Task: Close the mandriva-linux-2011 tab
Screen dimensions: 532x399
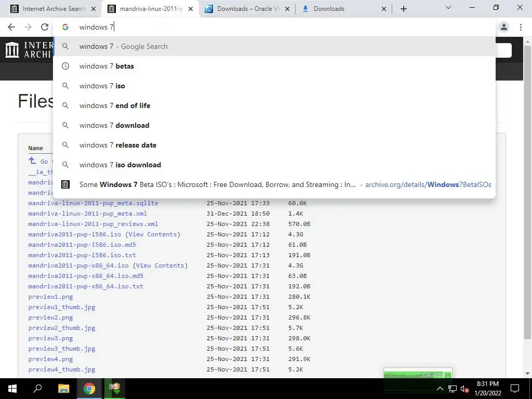Action: point(191,9)
